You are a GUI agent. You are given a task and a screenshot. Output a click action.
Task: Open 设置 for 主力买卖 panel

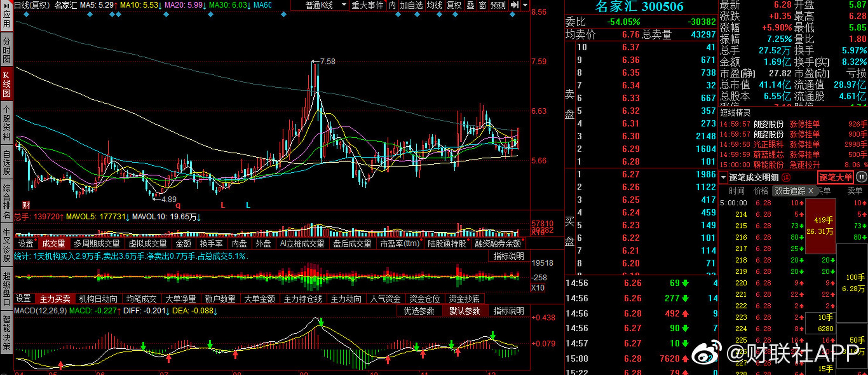click(23, 299)
